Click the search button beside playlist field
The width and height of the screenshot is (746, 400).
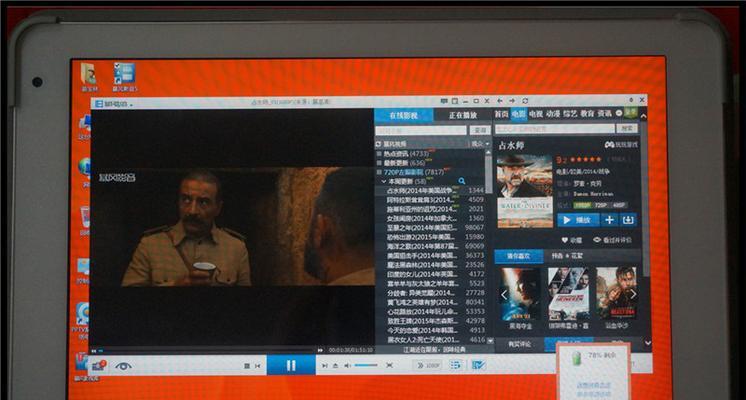pos(480,130)
